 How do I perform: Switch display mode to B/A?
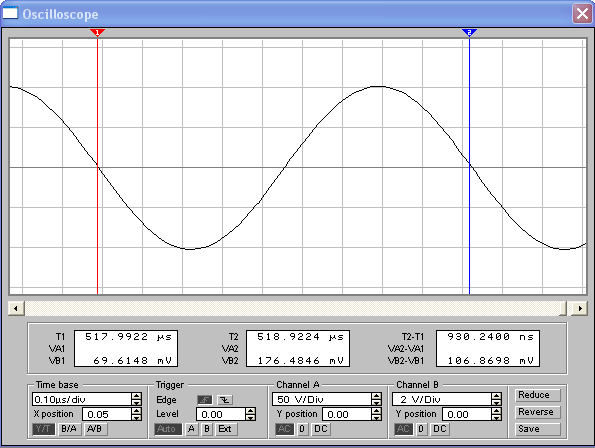tap(69, 429)
